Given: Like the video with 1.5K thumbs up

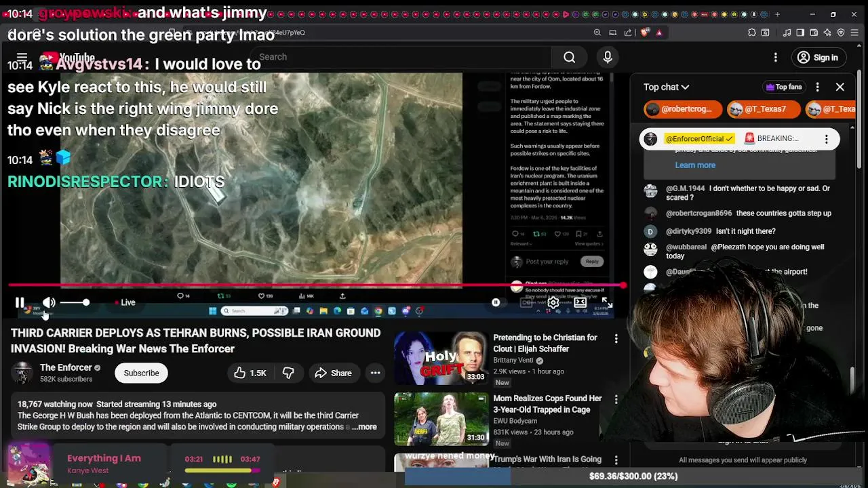Looking at the screenshot, I should coord(250,373).
